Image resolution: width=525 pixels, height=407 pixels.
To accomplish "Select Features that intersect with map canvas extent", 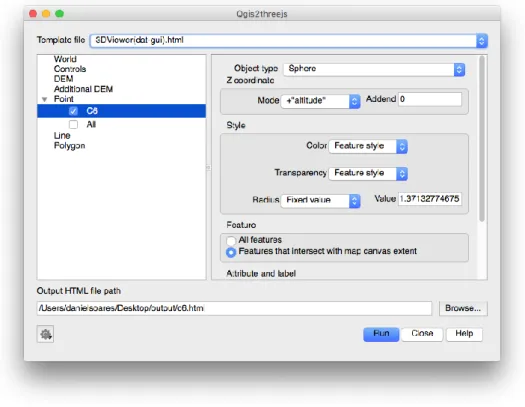I will (x=231, y=252).
